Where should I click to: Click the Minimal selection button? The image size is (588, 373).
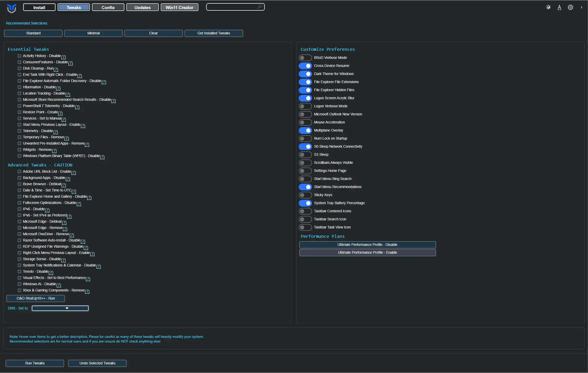tap(93, 33)
